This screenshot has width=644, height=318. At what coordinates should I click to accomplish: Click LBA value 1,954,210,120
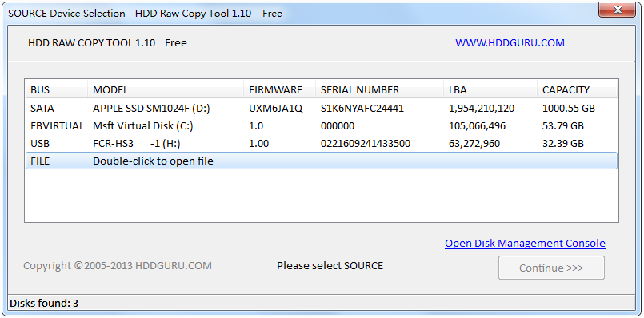coord(482,109)
